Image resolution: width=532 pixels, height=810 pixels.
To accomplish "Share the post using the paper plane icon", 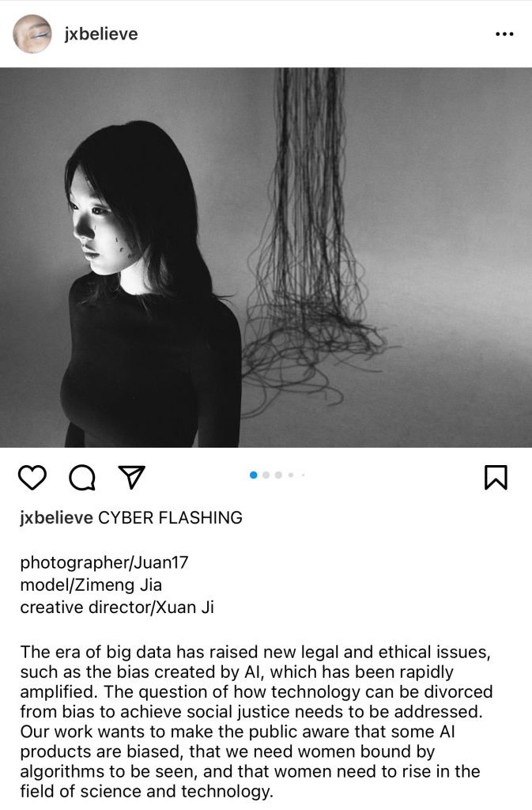I will coord(131,477).
